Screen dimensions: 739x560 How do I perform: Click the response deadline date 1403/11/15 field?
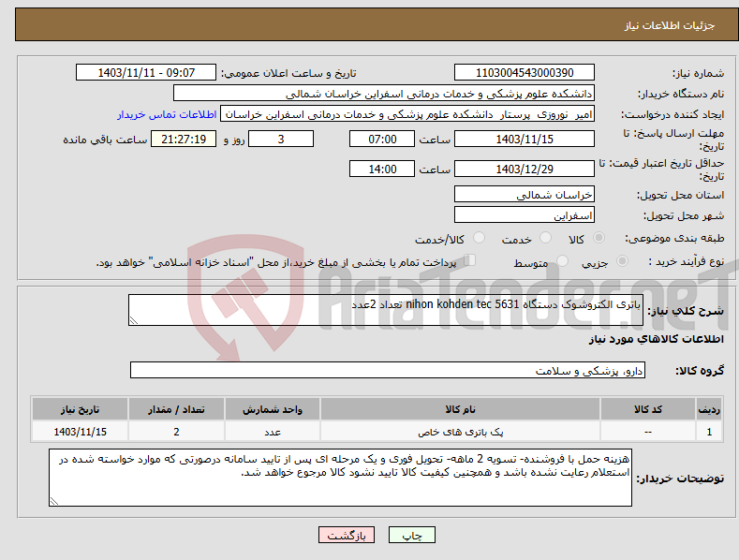click(525, 139)
